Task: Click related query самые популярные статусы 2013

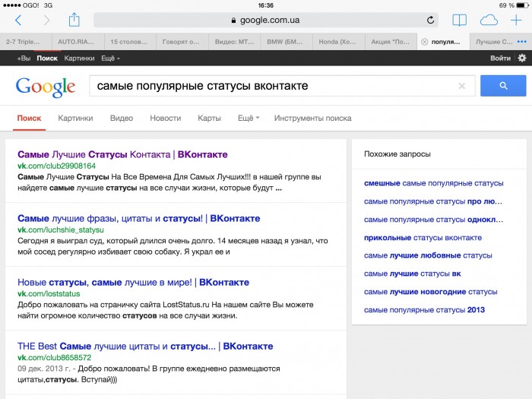Action: coord(424,310)
